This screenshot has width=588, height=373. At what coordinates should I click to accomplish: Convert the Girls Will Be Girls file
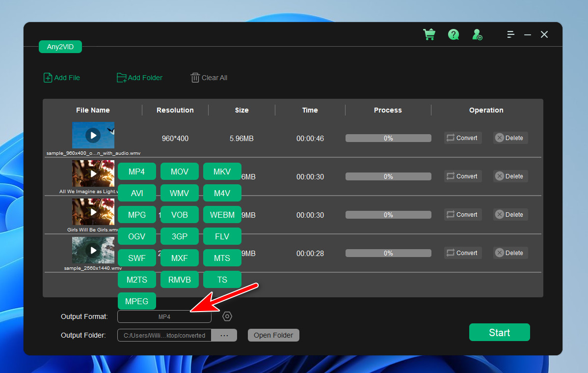pyautogui.click(x=463, y=214)
